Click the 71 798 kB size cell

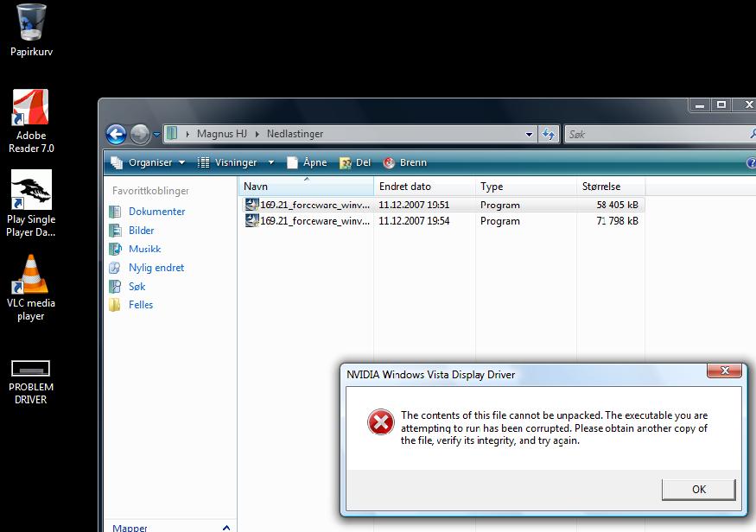tap(617, 221)
